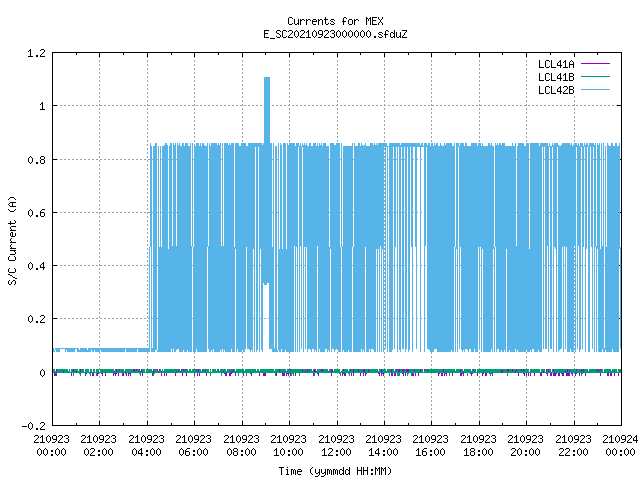Click the 210923 18:00 x-axis tick label

[x=478, y=445]
